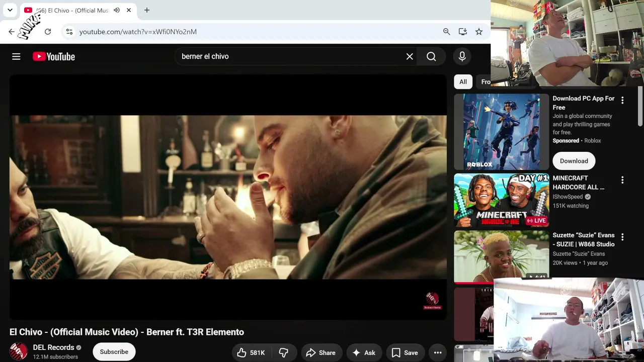
Task: Save the video to a playlist
Action: pyautogui.click(x=405, y=352)
